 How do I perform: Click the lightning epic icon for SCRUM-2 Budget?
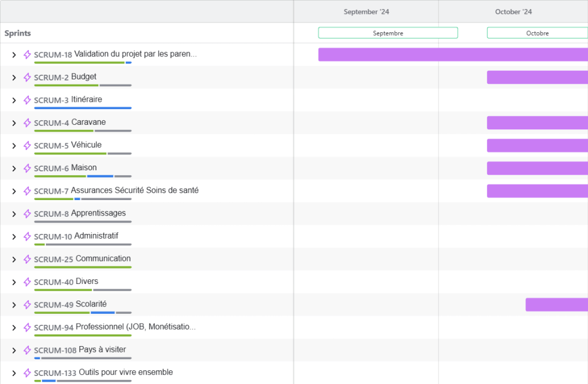[27, 77]
